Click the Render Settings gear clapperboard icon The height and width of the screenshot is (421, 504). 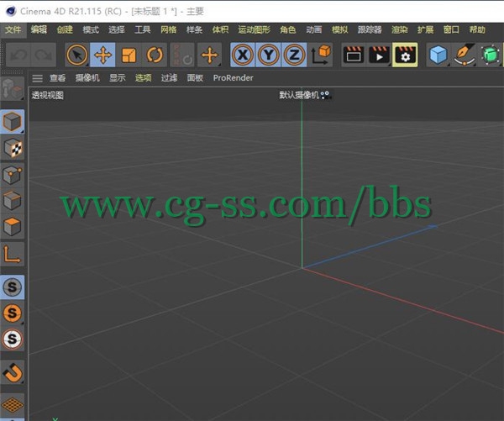point(405,55)
